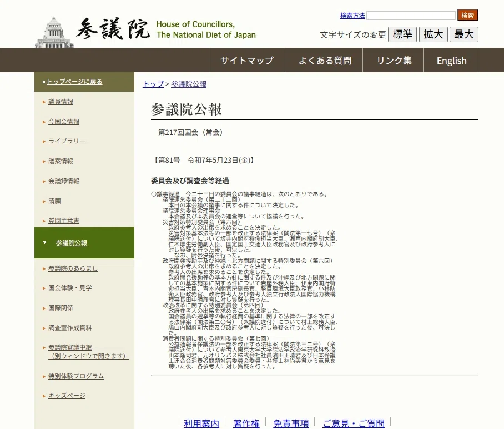Click the Diet building logo icon
Viewport: 504px width, 429px height.
[54, 32]
